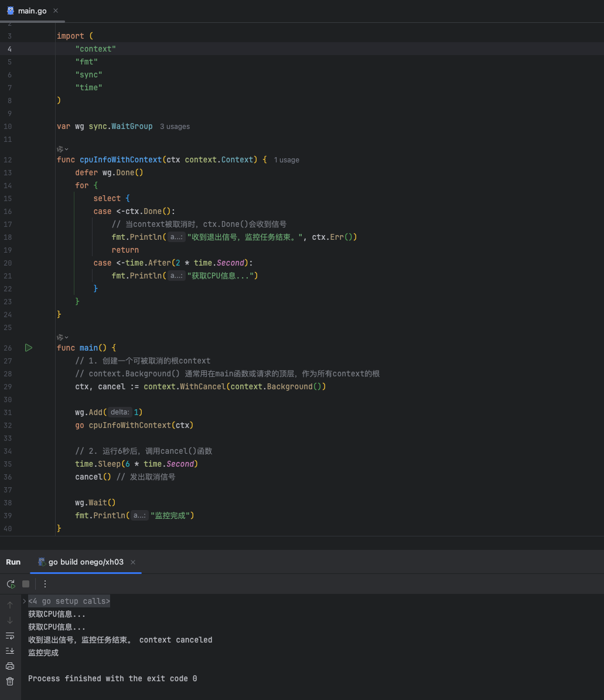Click the go cpuInfoWithContext(ctx) call
This screenshot has height=700, width=604.
pos(134,425)
